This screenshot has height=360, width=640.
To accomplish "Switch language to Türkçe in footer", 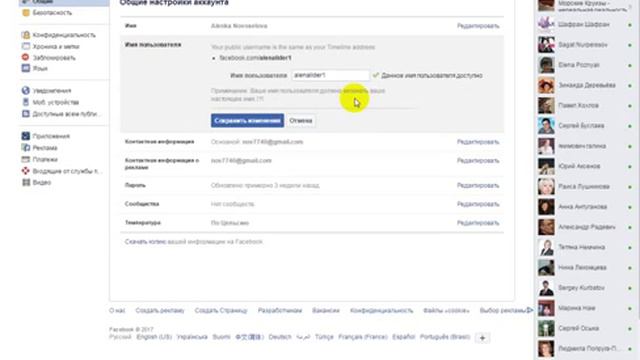I will tap(324, 337).
